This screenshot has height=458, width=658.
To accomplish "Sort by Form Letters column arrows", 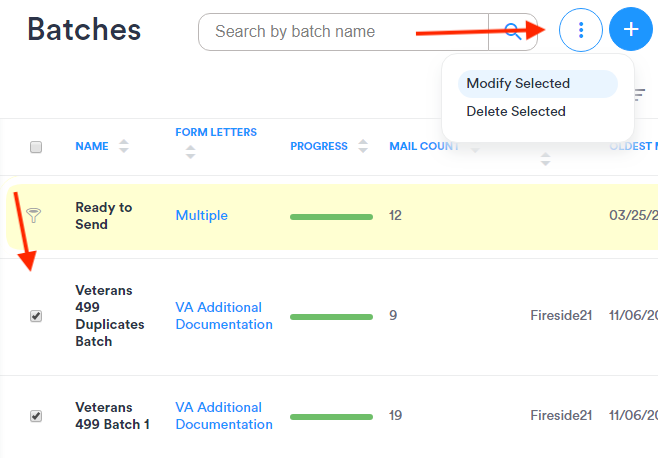I will tap(190, 153).
